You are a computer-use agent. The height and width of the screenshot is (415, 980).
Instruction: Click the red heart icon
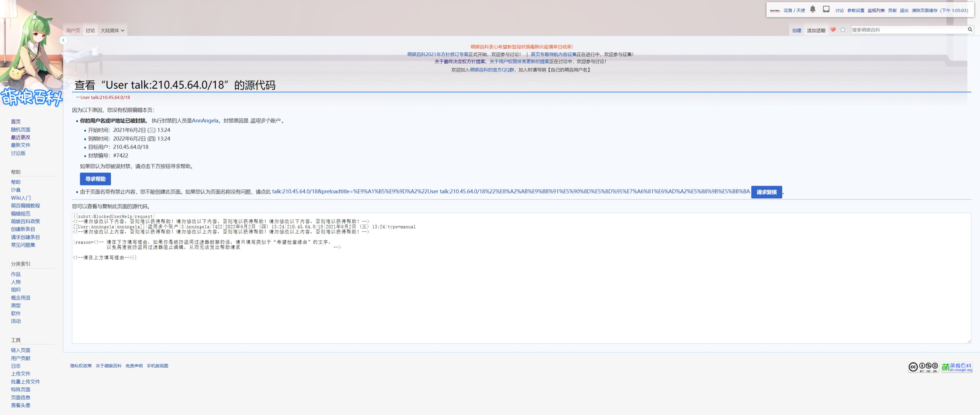tap(833, 30)
